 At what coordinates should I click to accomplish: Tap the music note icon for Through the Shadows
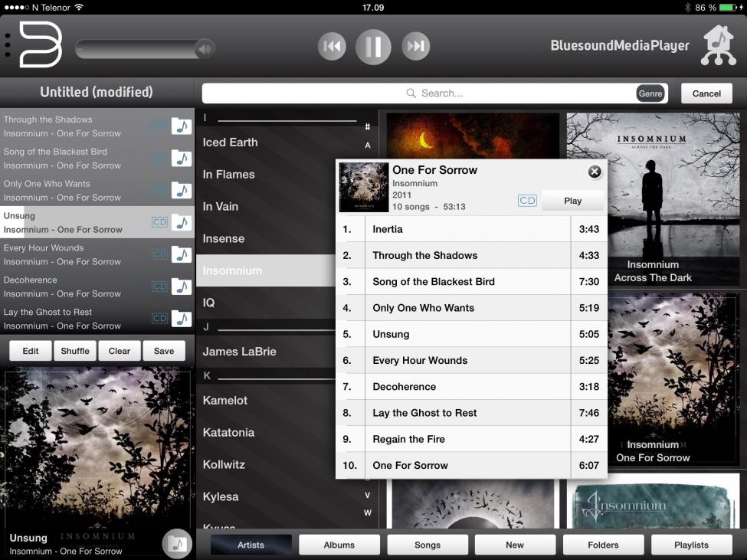(182, 126)
